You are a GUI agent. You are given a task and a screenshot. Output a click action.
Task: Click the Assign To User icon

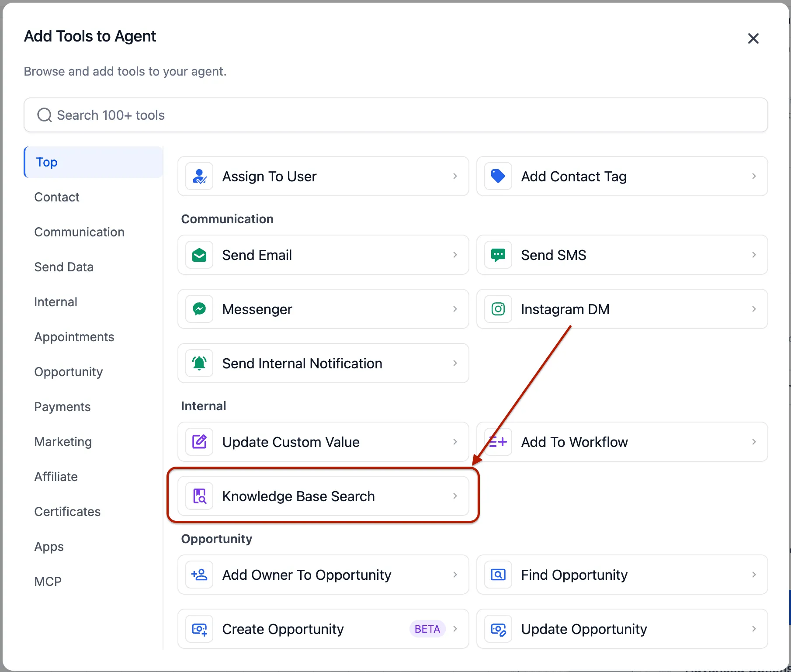click(x=199, y=177)
